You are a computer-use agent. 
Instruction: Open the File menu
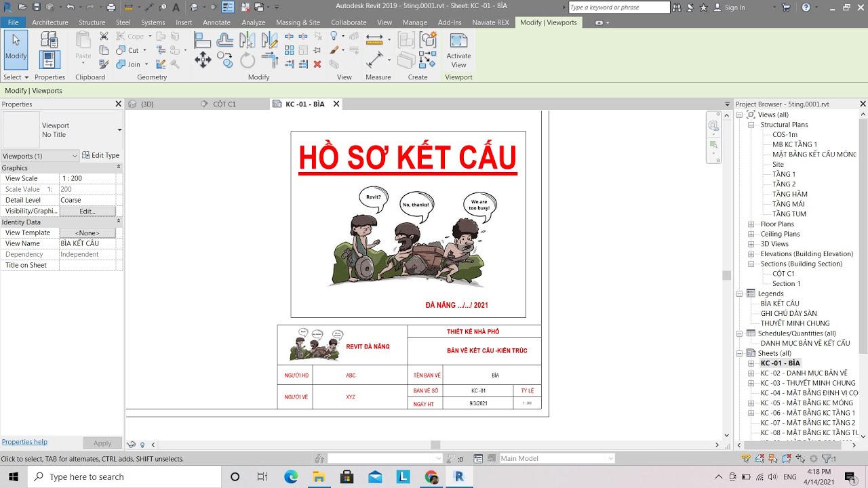[13, 22]
